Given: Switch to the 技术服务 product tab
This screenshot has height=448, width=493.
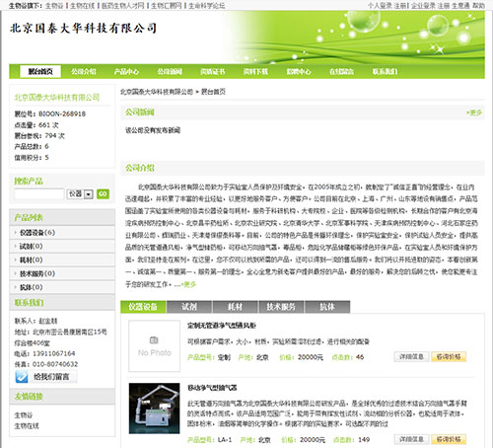Looking at the screenshot, I should 282,307.
